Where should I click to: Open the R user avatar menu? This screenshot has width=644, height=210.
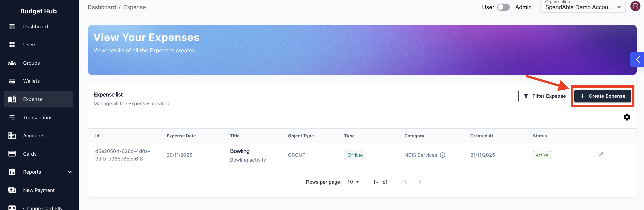click(x=635, y=6)
